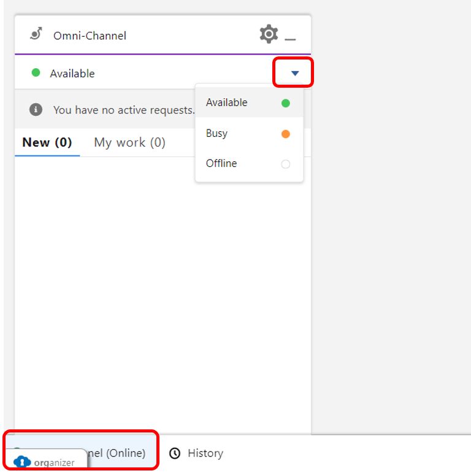Viewport: 471px width, 476px height.
Task: Minimize the Omni-Channel panel
Action: [x=290, y=37]
